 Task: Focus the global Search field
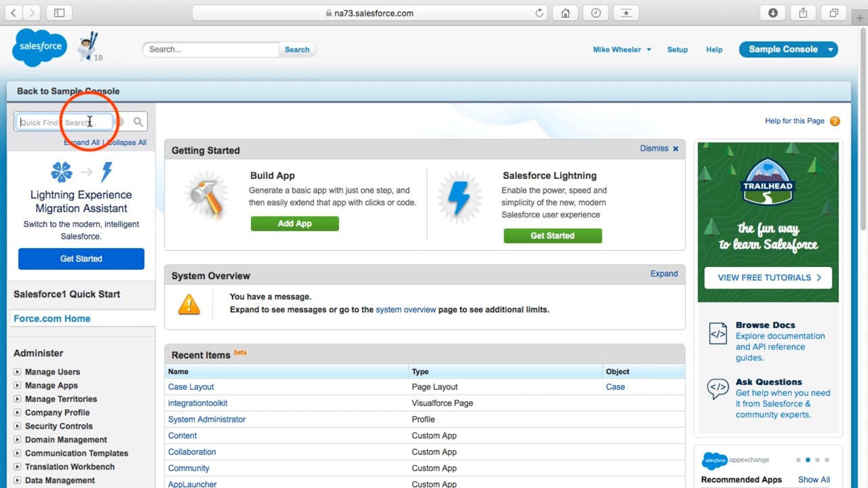(211, 49)
